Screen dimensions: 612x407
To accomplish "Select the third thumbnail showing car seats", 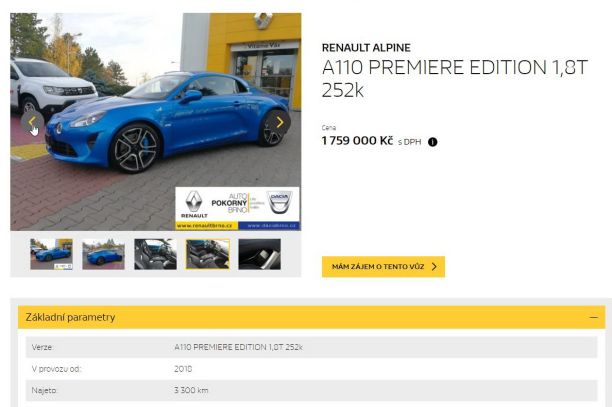I will coord(155,254).
